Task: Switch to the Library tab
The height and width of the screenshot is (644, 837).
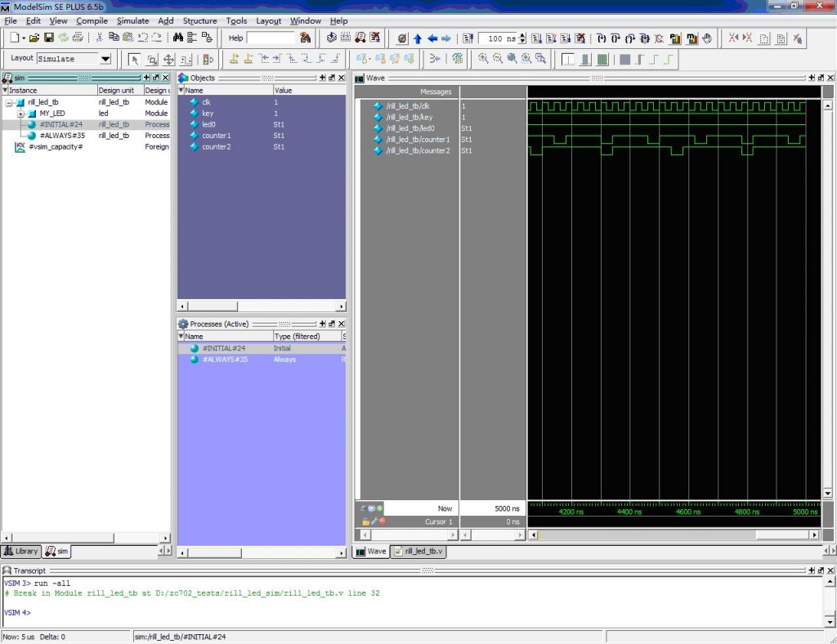Action: pos(20,551)
